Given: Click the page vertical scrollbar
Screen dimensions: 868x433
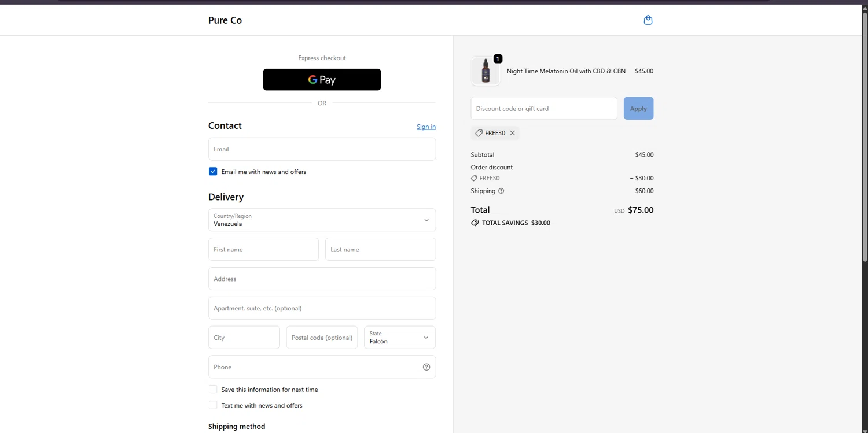Looking at the screenshot, I should coord(865,136).
